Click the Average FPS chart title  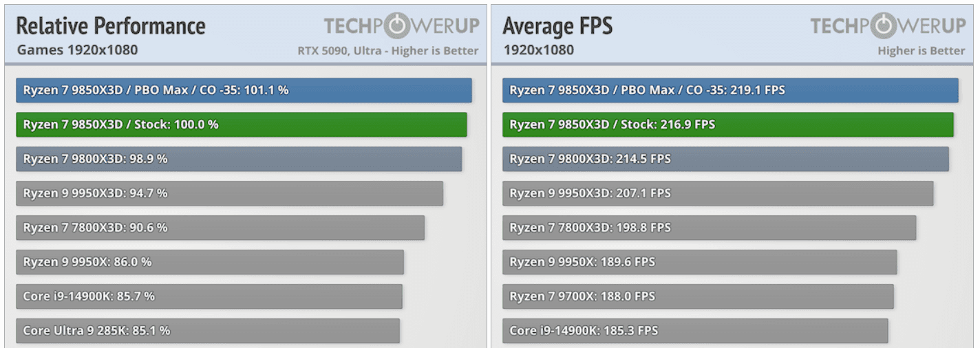click(x=557, y=26)
